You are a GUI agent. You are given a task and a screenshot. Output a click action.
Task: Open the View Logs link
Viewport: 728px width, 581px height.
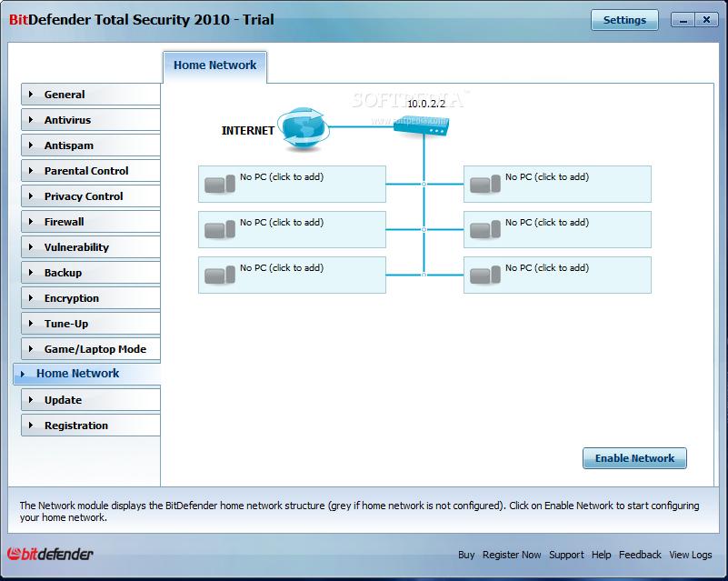pyautogui.click(x=691, y=555)
